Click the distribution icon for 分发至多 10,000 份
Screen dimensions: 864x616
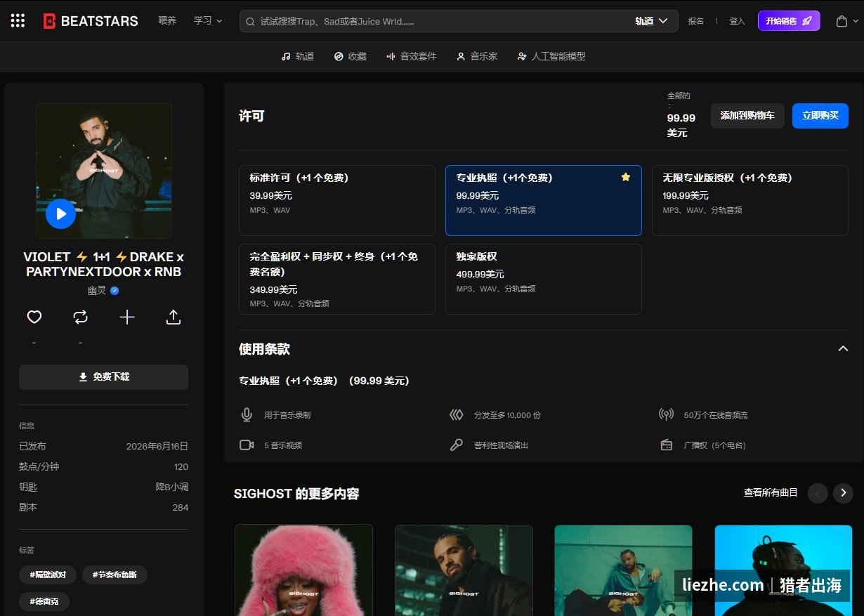457,415
